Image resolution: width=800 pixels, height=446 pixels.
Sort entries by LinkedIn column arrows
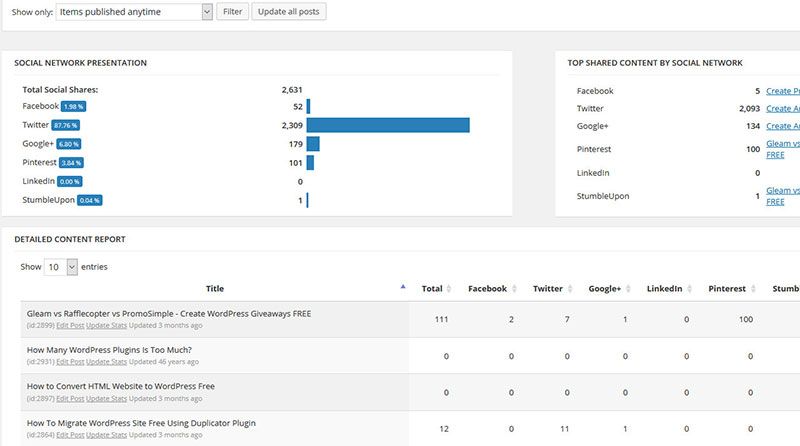click(x=692, y=288)
